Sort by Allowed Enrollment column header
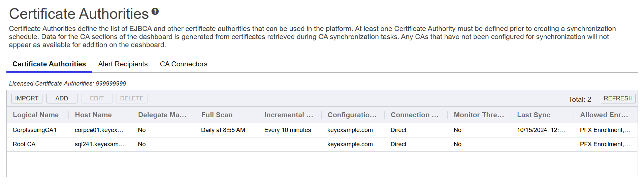The image size is (644, 188). (x=604, y=115)
